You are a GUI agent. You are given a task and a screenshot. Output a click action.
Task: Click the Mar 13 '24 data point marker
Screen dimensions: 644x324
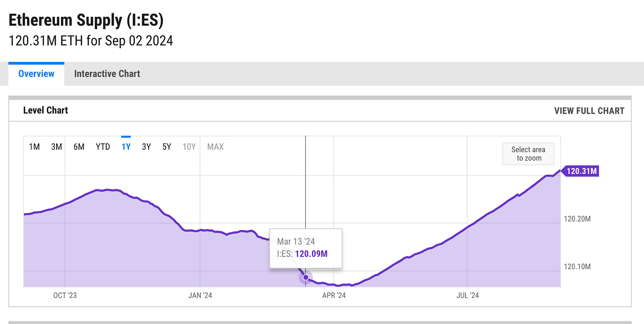tap(306, 277)
